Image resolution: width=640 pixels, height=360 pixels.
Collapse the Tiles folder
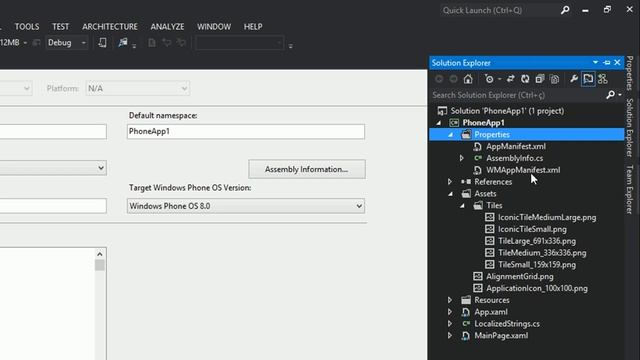(462, 205)
